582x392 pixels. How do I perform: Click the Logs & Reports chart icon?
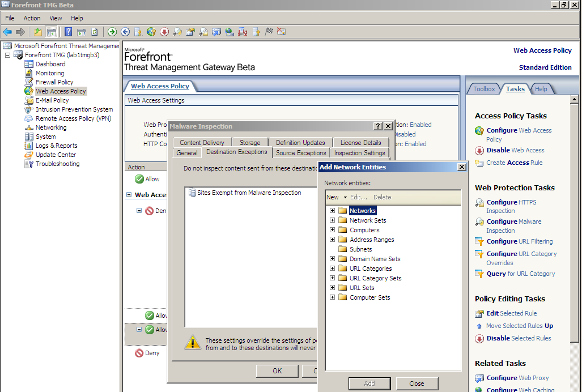pos(29,146)
